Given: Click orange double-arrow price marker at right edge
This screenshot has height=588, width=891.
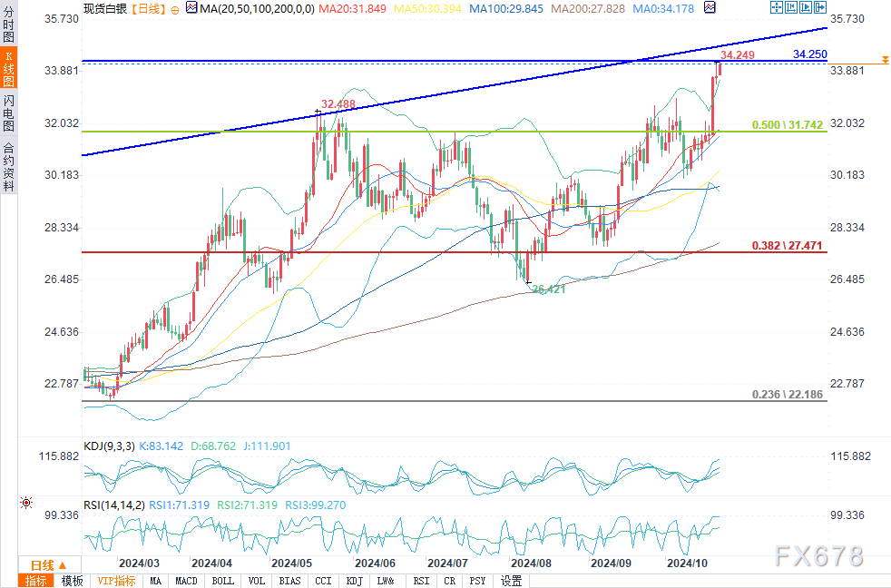Looking at the screenshot, I should (x=885, y=60).
